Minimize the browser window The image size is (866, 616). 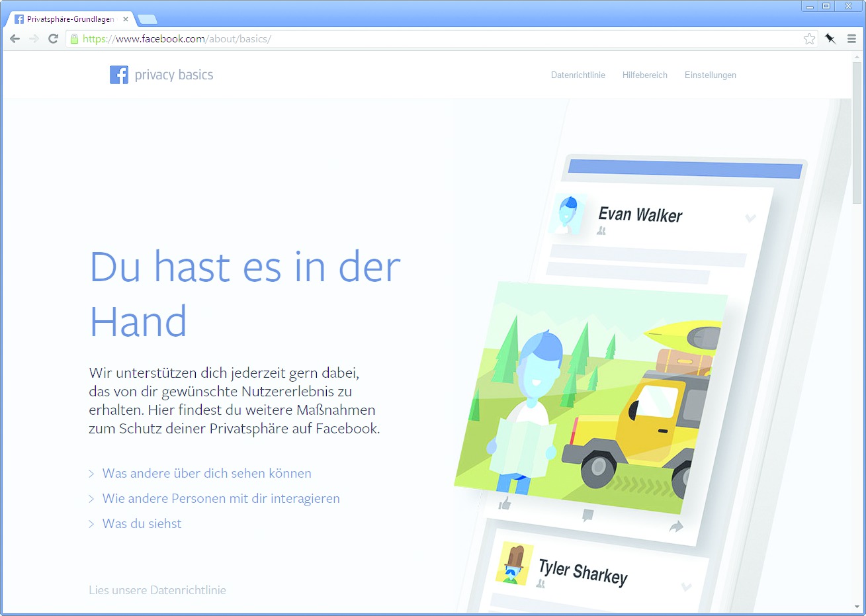pos(810,6)
